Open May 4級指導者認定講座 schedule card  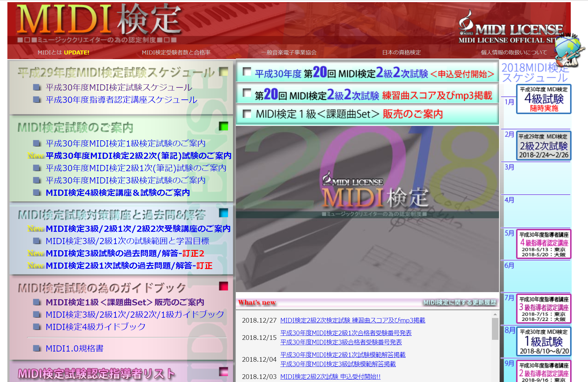(544, 244)
